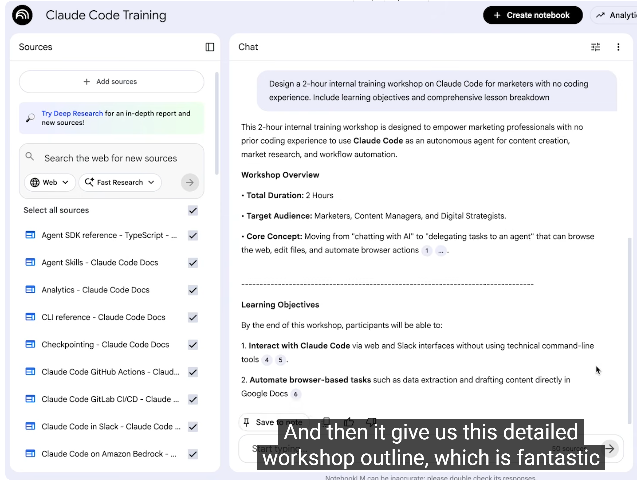Send the chat message arrow
Image resolution: width=637 pixels, height=487 pixels.
pos(609,448)
